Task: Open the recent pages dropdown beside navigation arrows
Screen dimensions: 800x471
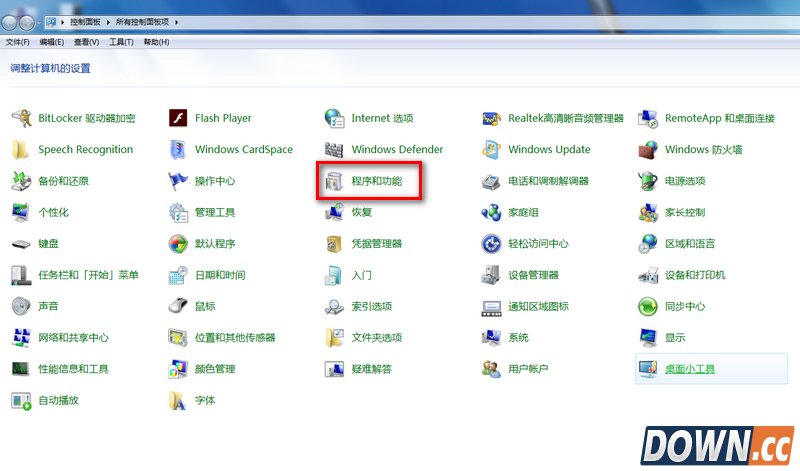Action: click(39, 22)
